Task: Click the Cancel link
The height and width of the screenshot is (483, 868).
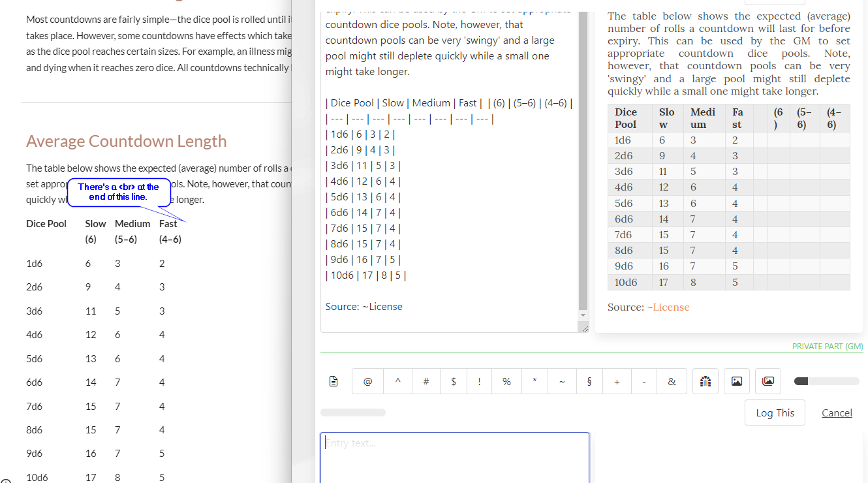Action: [837, 413]
